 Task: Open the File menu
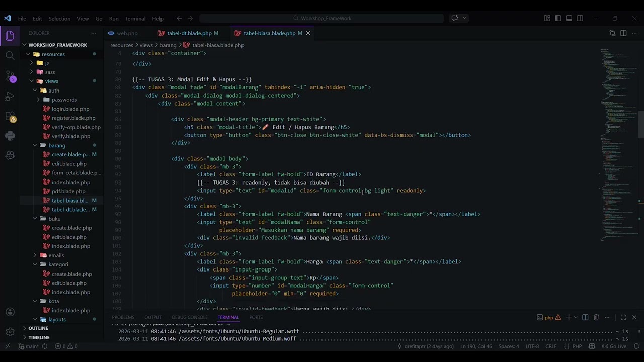point(22,19)
